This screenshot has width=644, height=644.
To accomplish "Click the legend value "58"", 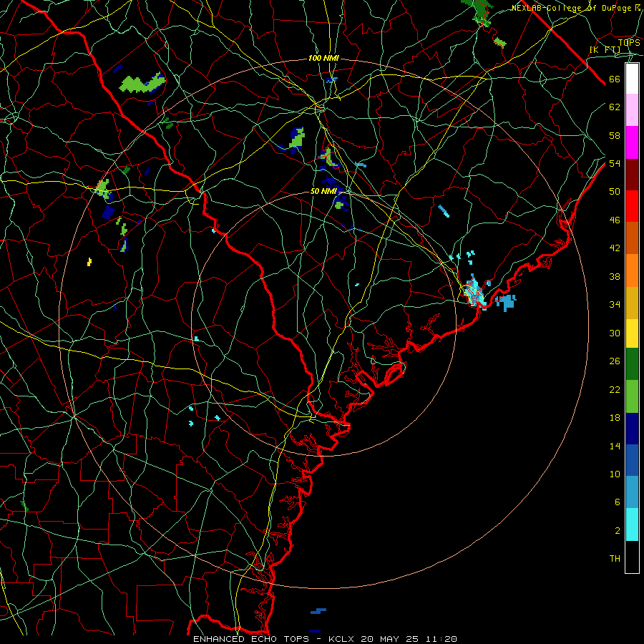I will click(615, 135).
